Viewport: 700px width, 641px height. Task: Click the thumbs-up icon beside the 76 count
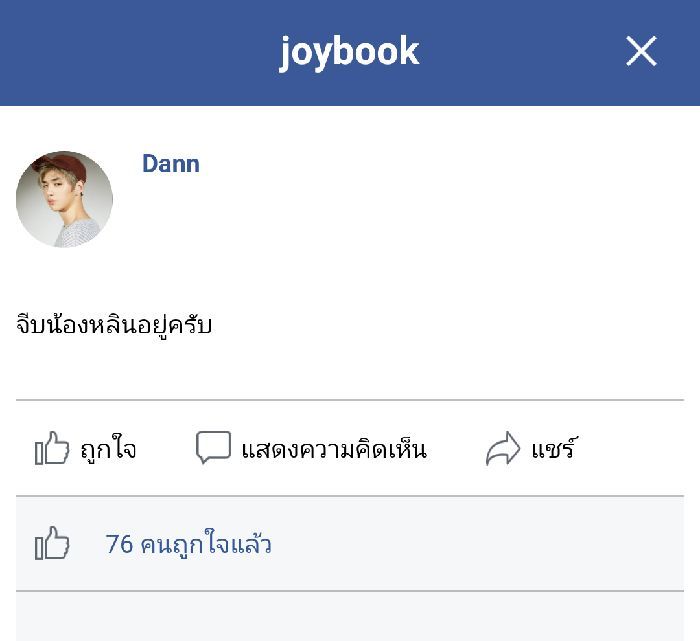[52, 544]
